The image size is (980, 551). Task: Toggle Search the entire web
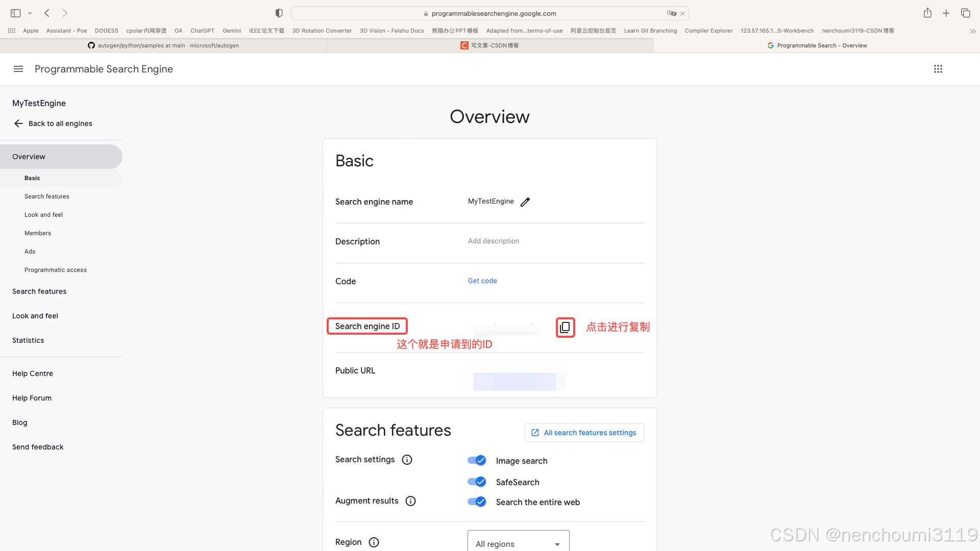point(477,502)
